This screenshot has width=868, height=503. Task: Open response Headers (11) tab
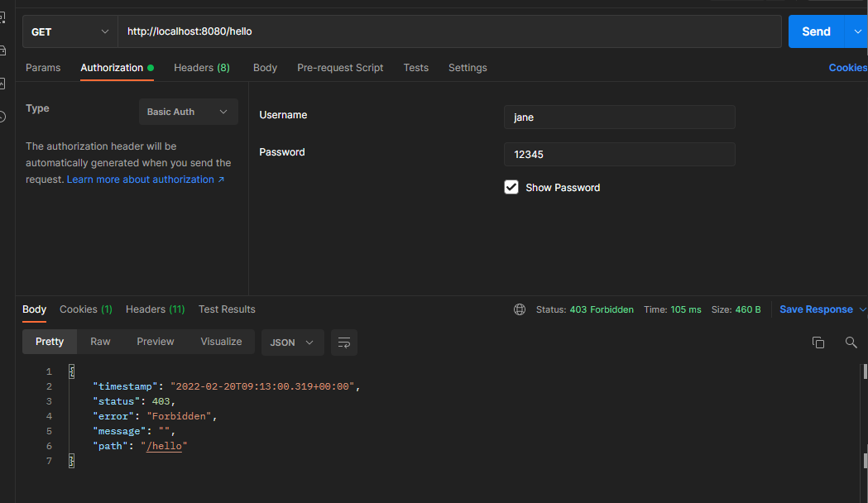click(x=155, y=309)
